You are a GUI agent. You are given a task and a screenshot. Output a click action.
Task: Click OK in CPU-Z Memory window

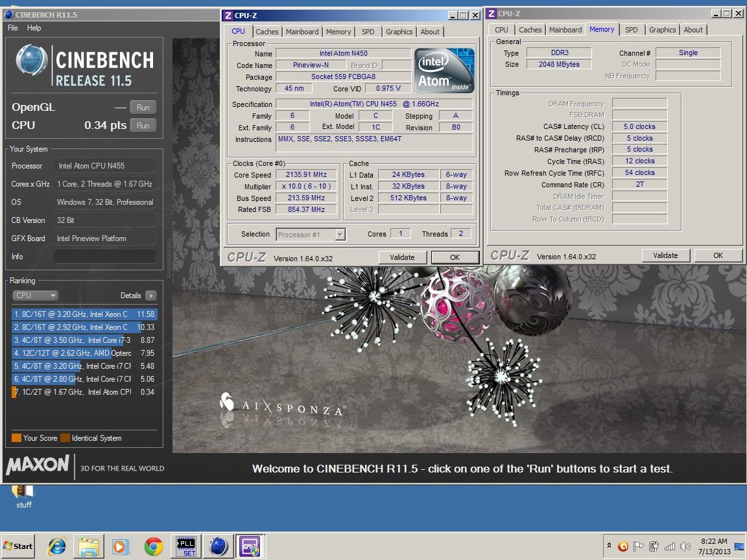click(718, 255)
